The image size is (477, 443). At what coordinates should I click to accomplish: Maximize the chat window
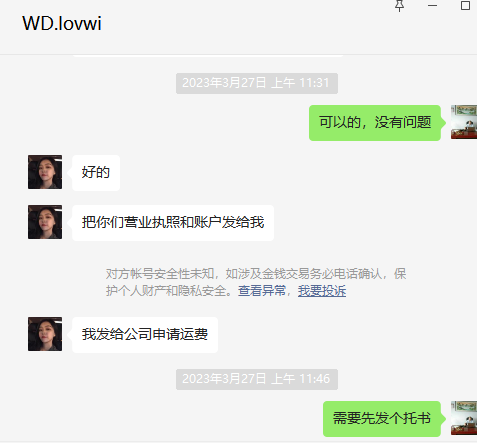465,6
